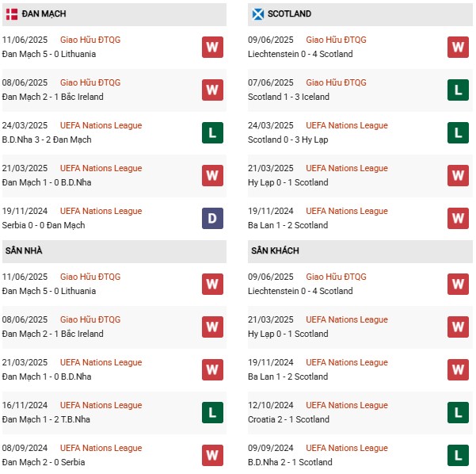
Task: Click L badge beside Scotland 1-3 Iceland
Action: coord(458,90)
